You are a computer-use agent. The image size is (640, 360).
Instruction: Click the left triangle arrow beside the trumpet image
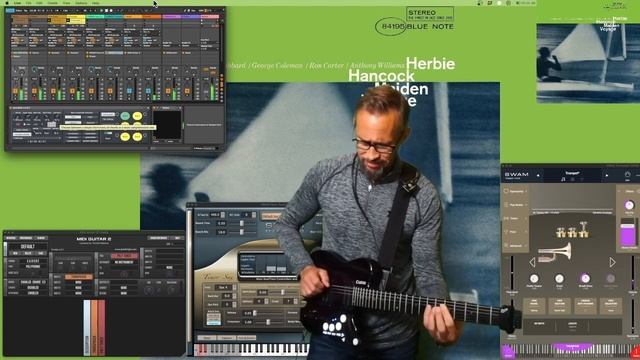pyautogui.click(x=532, y=262)
